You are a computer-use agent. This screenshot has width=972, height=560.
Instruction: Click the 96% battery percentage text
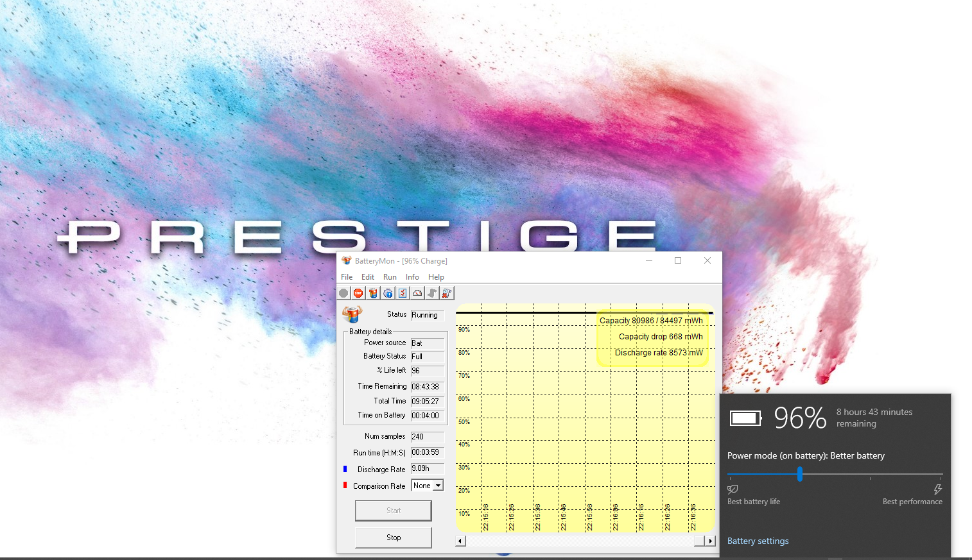click(x=800, y=418)
